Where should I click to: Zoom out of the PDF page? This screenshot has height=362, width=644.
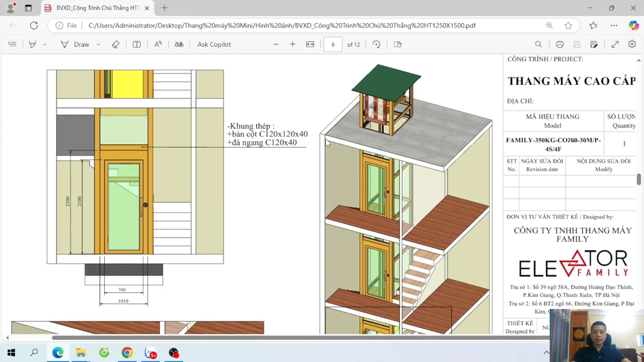point(276,44)
